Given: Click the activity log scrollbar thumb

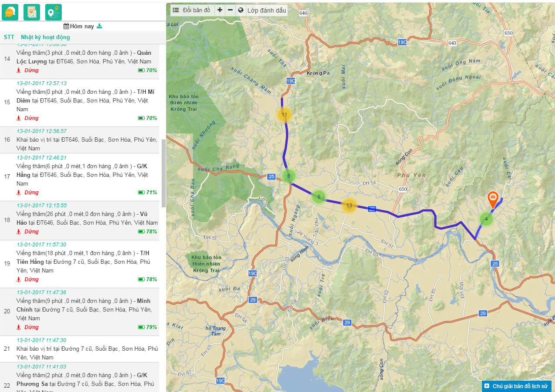Looking at the screenshot, I should (164, 173).
